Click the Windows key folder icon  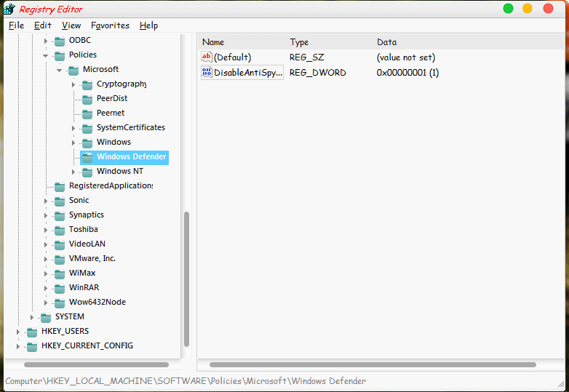(x=87, y=143)
